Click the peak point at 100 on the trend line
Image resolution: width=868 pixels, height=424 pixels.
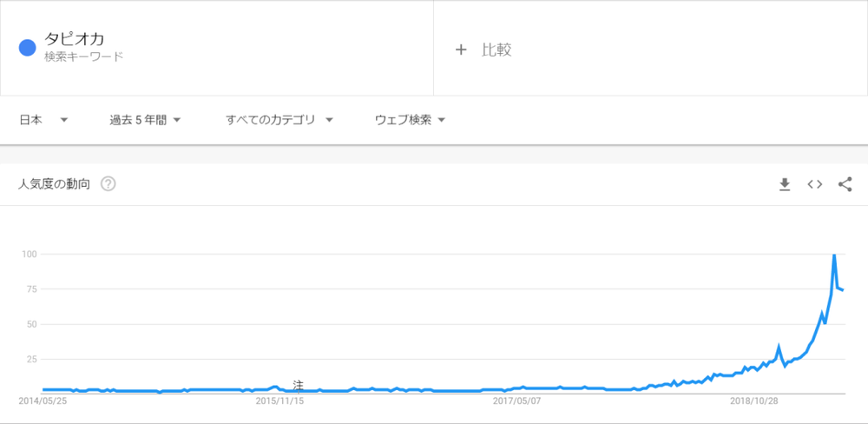point(833,255)
